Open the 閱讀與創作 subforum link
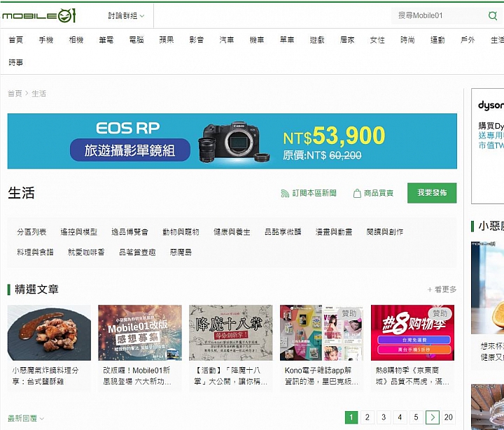The height and width of the screenshot is (430, 504). pos(385,232)
